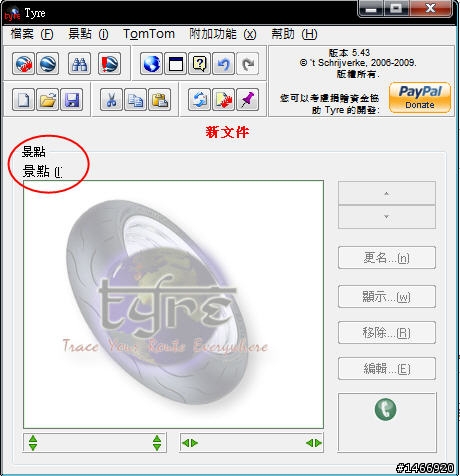Click the 新文件 document title text
460x476 pixels.
pyautogui.click(x=227, y=132)
